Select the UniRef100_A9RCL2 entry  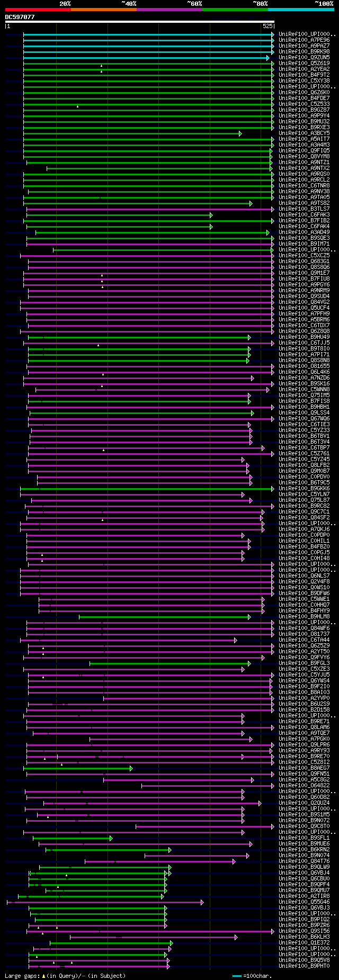[x=304, y=180]
